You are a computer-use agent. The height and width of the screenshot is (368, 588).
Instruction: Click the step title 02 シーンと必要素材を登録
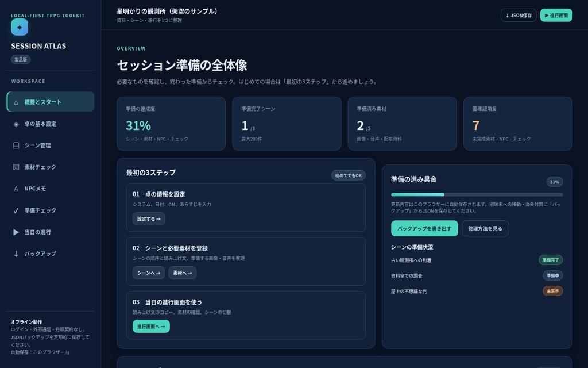tap(170, 248)
